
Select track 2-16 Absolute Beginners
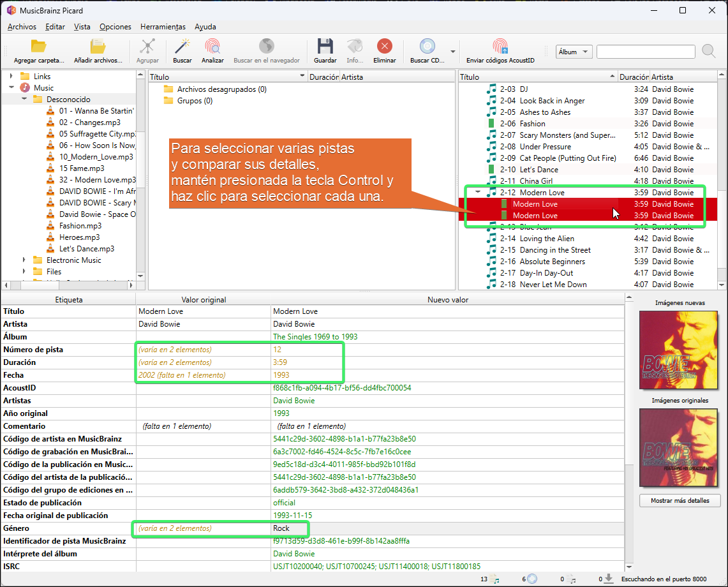[x=542, y=262]
